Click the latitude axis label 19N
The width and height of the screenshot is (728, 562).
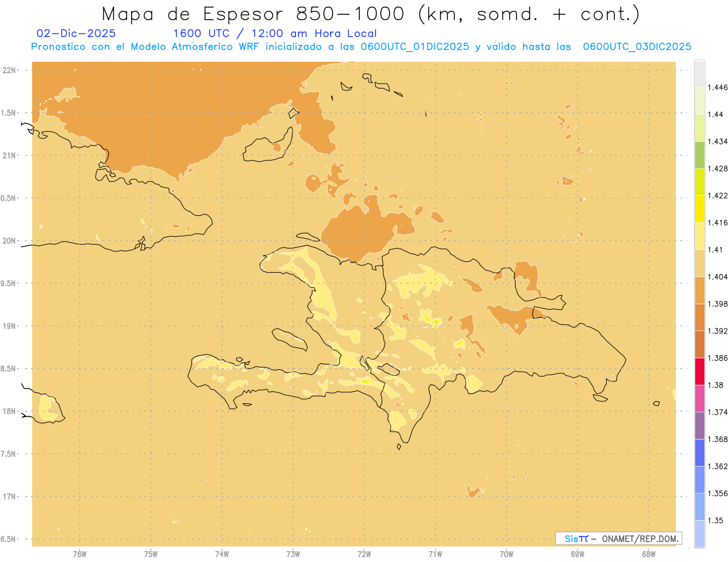[9, 326]
